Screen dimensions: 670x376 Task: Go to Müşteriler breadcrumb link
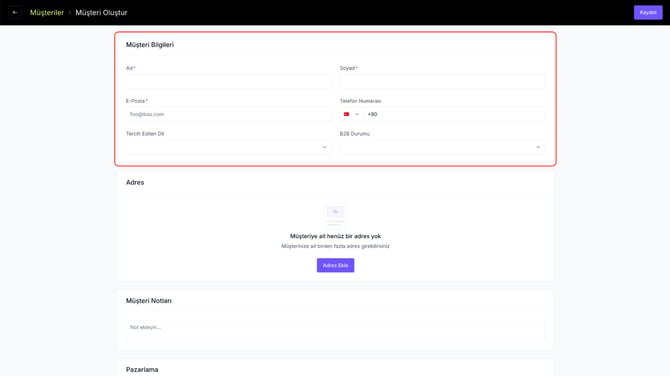coord(47,12)
